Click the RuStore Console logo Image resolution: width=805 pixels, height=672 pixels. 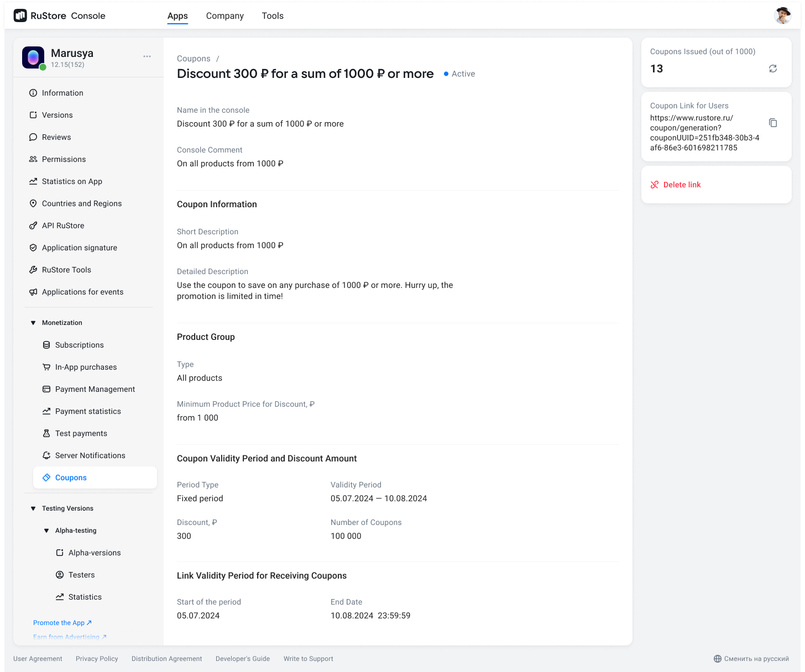pos(59,16)
